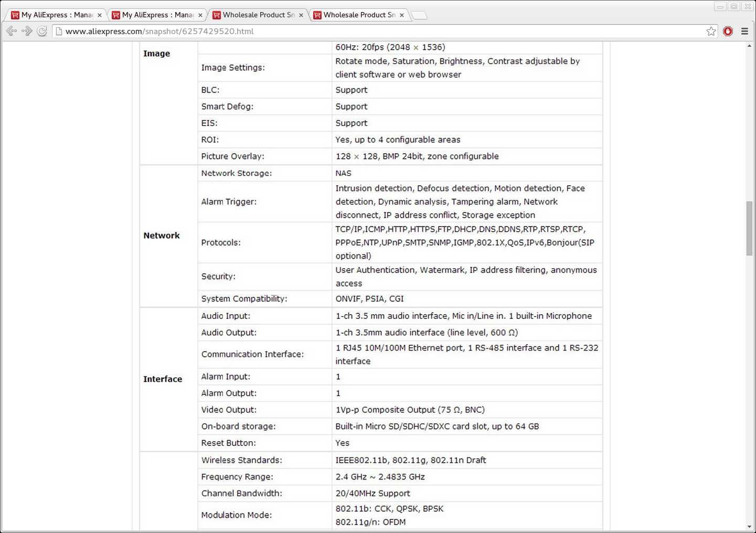Click the first Wholesale Product tab favicon
756x533 pixels.
[x=216, y=15]
